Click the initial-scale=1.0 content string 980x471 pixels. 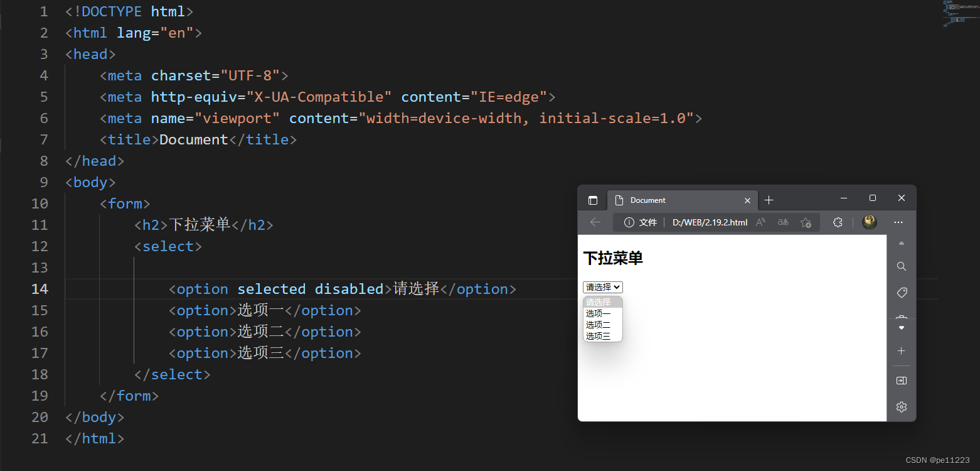(612, 118)
